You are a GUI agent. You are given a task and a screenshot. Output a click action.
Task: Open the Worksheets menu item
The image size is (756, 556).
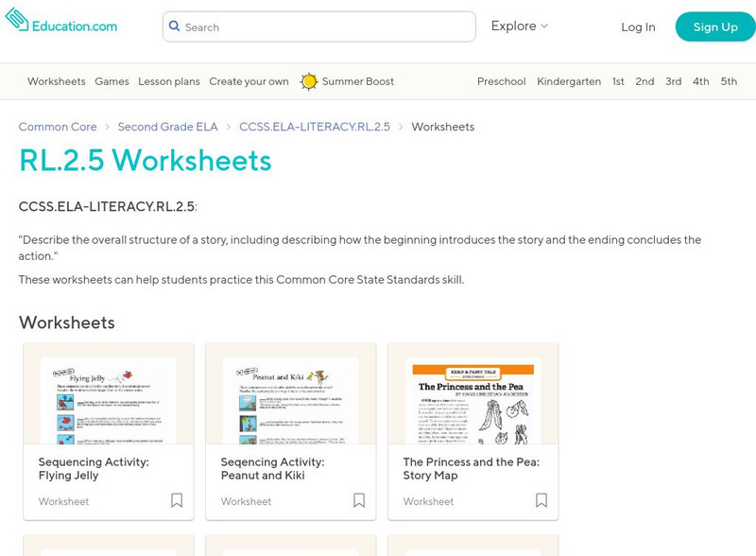pos(56,81)
